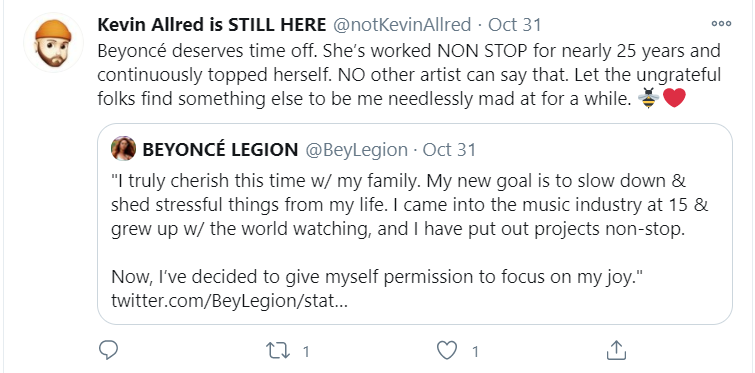Image resolution: width=755 pixels, height=373 pixels.
Task: Click the like count number 1
Action: [x=475, y=351]
